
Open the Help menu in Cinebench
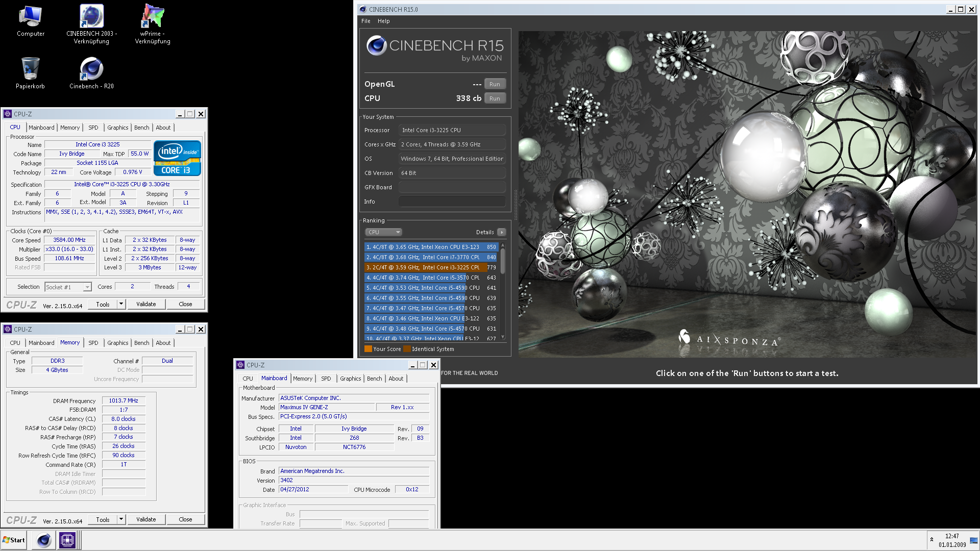[x=383, y=21]
